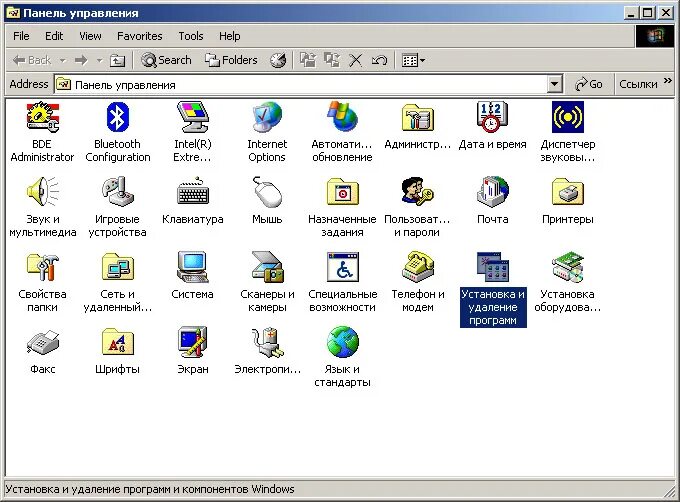Click the Ссылки links label
This screenshot has height=502, width=680.
pos(638,84)
